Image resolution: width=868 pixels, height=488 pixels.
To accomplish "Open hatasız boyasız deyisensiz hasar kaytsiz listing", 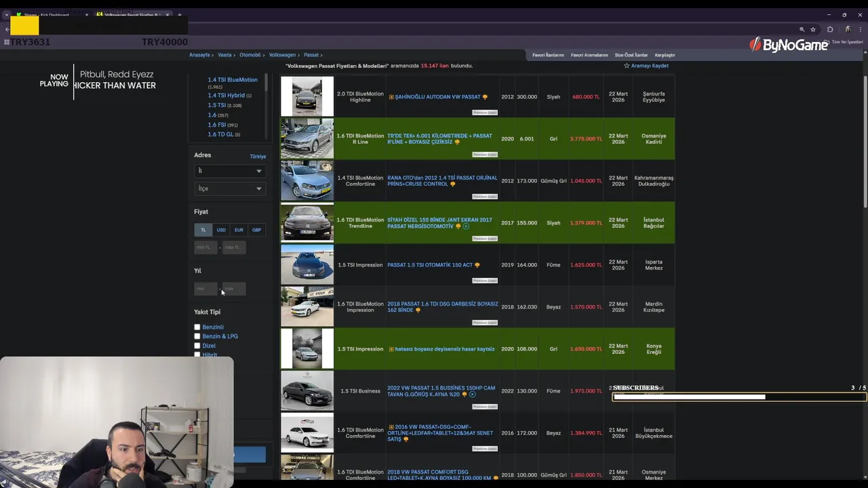I will [x=445, y=349].
